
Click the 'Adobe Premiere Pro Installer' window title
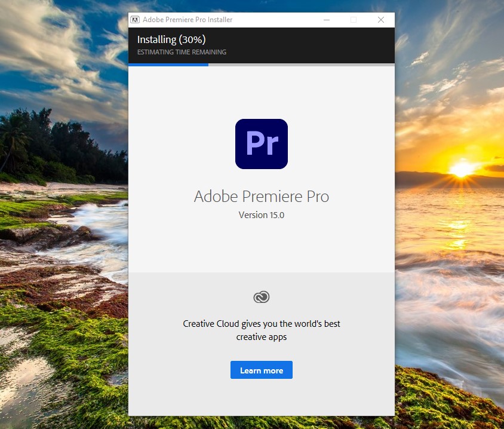(188, 20)
